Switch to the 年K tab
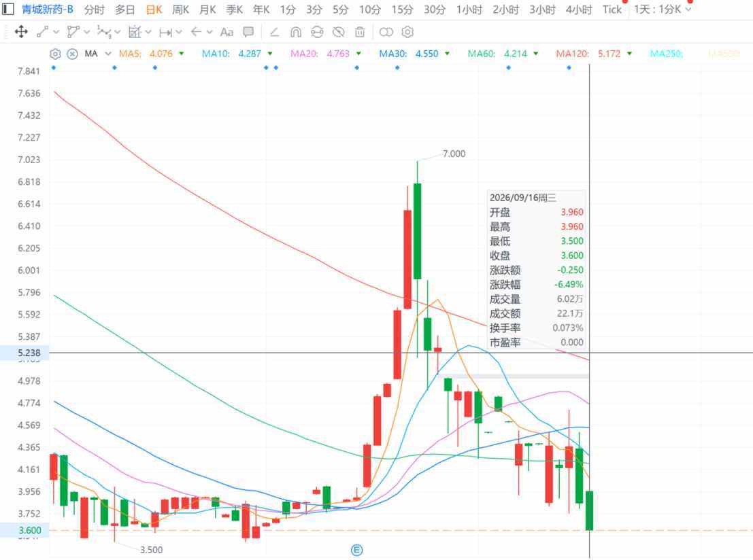Screen dimensions: 753x560 261,10
